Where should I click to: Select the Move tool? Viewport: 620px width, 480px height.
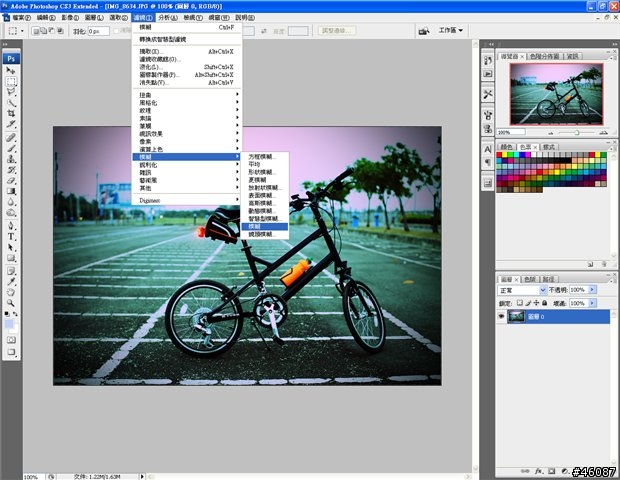pos(11,70)
